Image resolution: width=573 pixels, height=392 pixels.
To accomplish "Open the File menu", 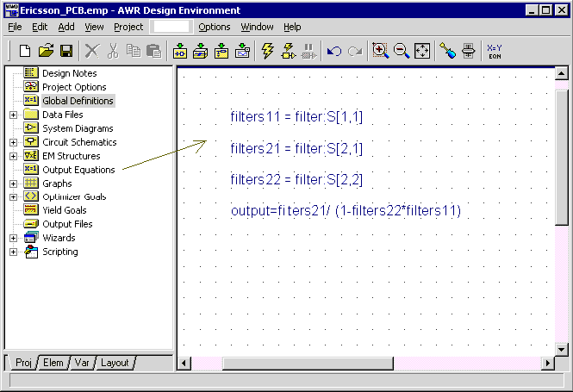I will point(15,27).
